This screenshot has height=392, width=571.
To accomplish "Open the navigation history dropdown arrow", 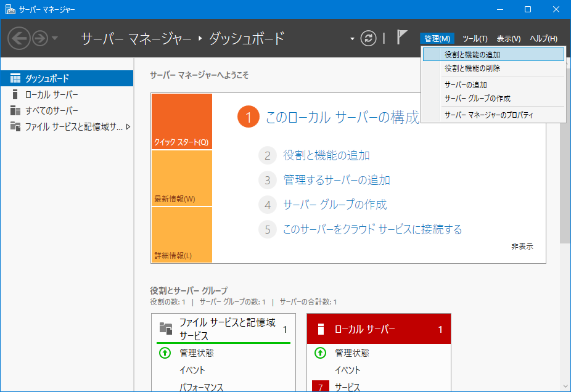I will 55,38.
